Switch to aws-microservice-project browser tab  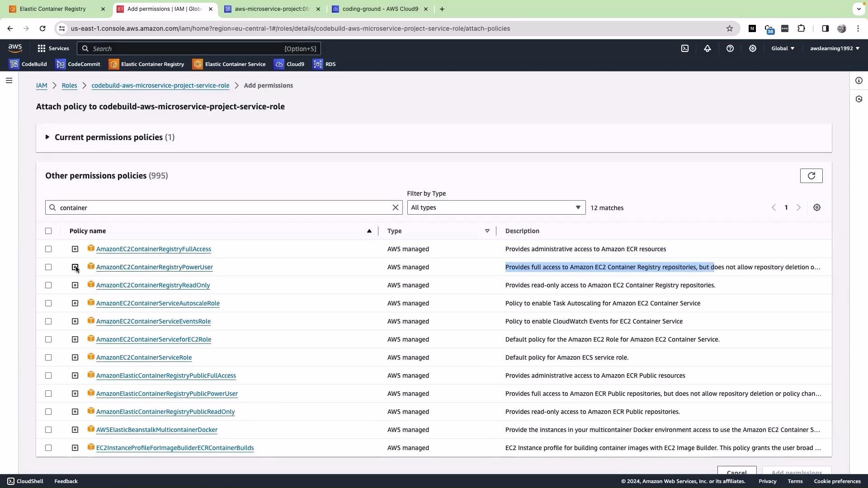(273, 9)
